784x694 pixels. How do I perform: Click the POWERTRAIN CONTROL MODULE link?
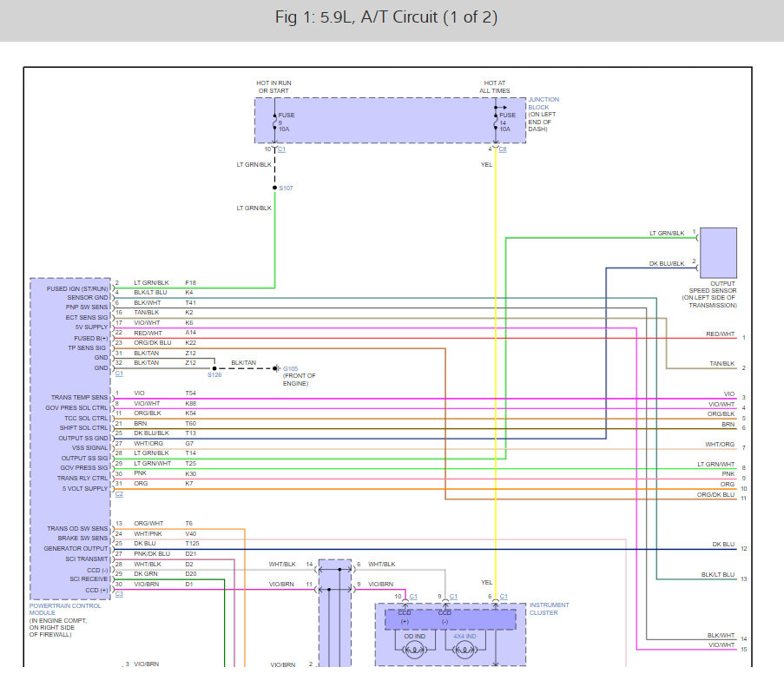tap(65, 609)
